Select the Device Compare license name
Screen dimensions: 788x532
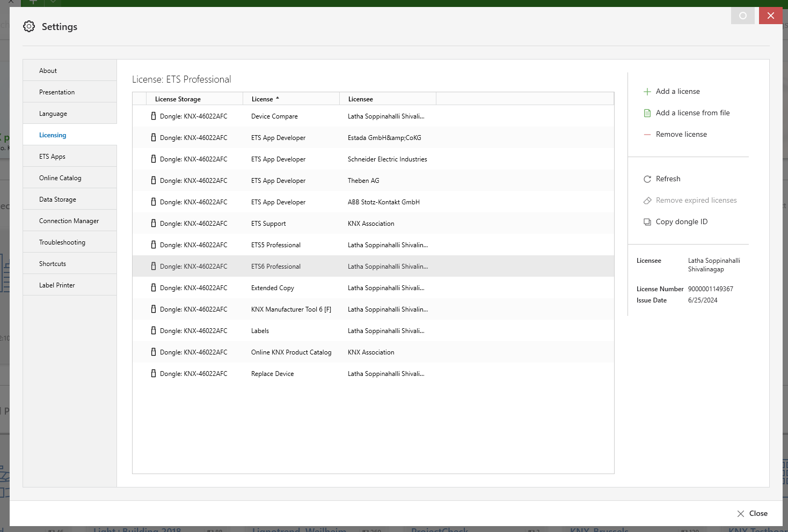[274, 116]
